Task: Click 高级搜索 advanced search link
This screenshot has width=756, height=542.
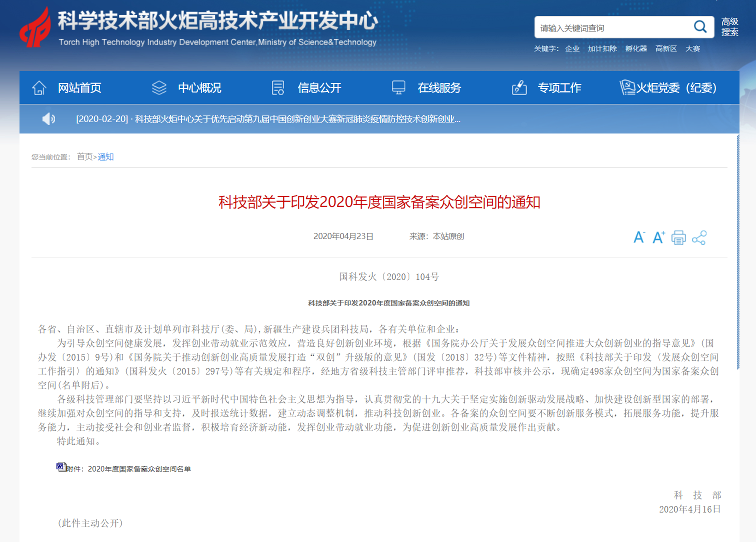Action: pos(730,27)
